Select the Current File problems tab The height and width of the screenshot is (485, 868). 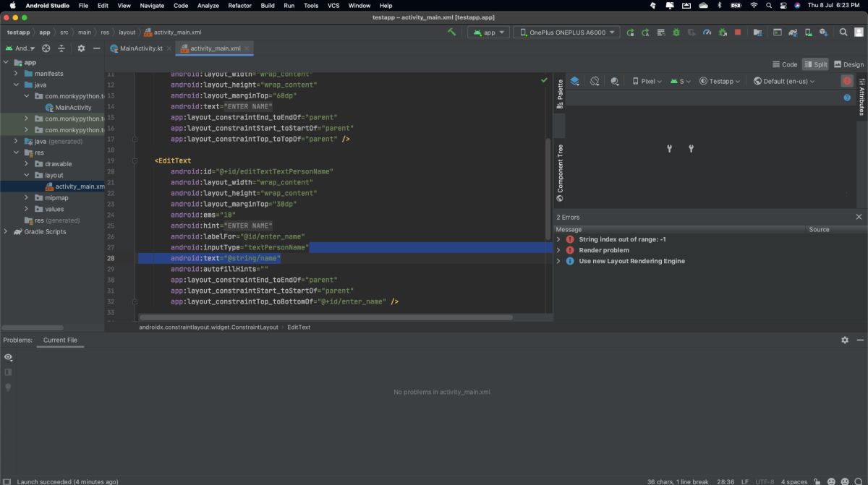[x=60, y=340]
